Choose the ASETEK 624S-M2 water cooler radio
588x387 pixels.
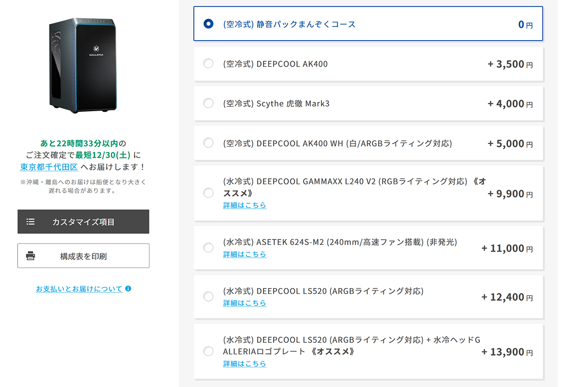(208, 247)
